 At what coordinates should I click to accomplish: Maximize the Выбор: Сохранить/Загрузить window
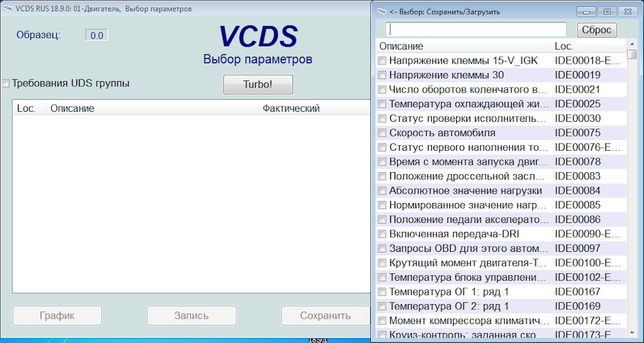click(607, 11)
